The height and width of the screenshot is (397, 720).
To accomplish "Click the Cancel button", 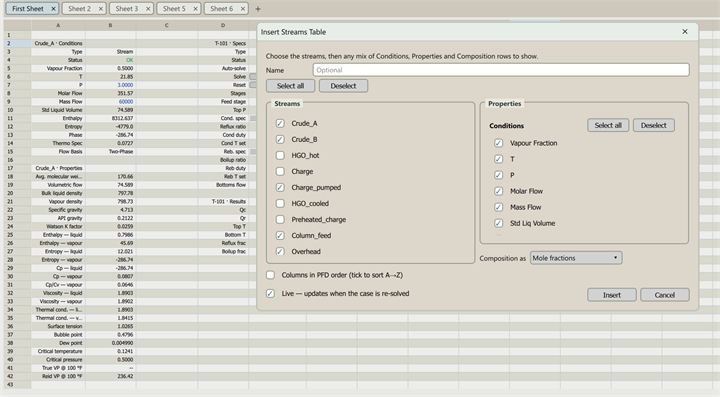I will point(664,295).
